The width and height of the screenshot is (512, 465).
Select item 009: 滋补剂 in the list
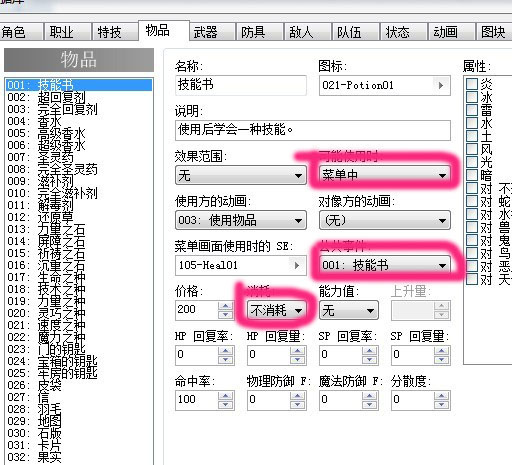[x=79, y=181]
